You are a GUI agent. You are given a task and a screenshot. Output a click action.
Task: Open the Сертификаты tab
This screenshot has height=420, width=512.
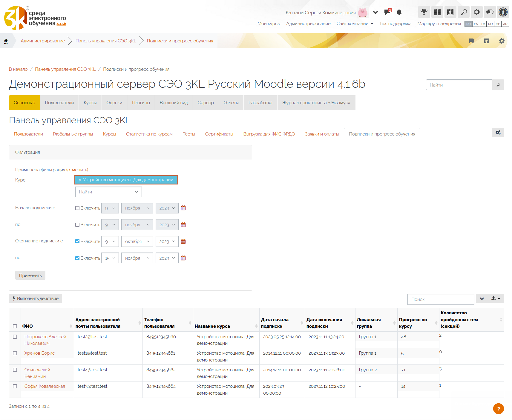click(x=219, y=134)
